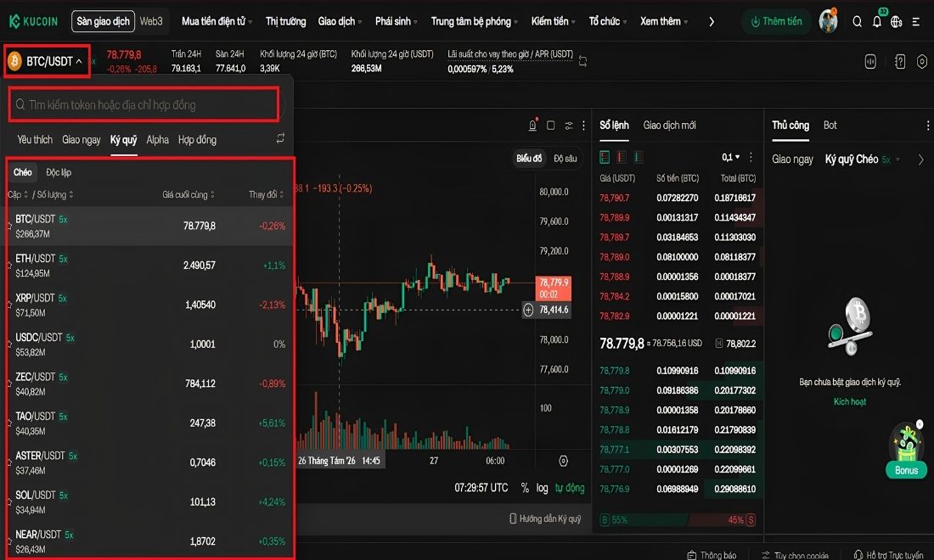934x560 pixels.
Task: Open Ký quỹ Chéo 5x leverage dropdown
Action: [862, 159]
